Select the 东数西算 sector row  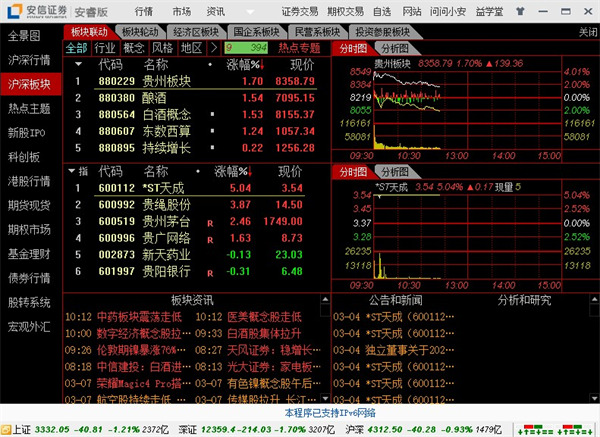pos(195,131)
